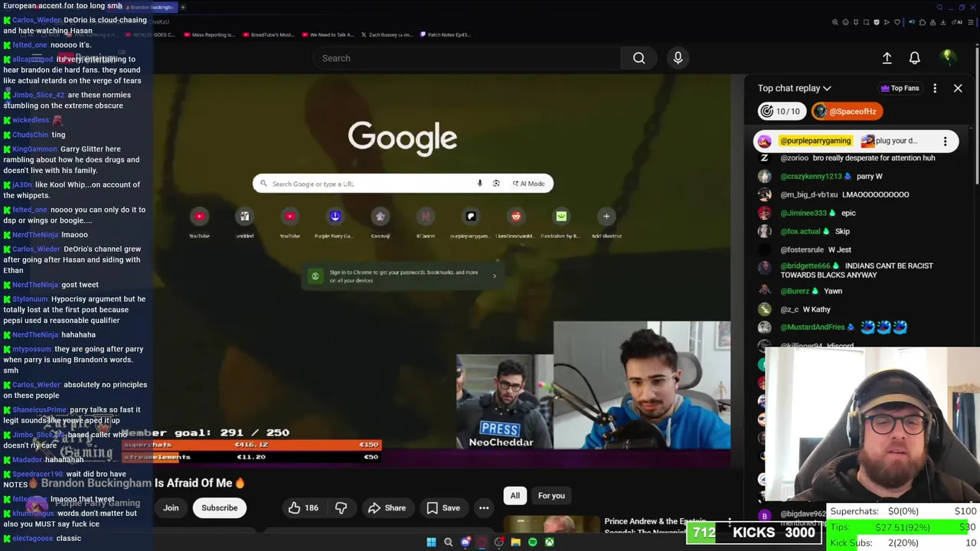
Task: Open Patch Notes Ep43 bookmark
Action: click(x=445, y=34)
